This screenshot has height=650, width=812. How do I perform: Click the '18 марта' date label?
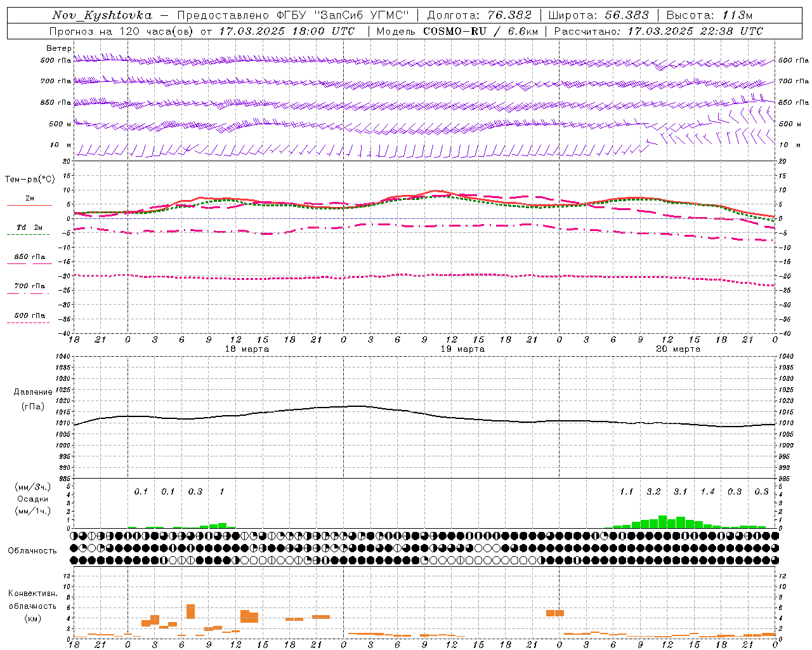247,349
